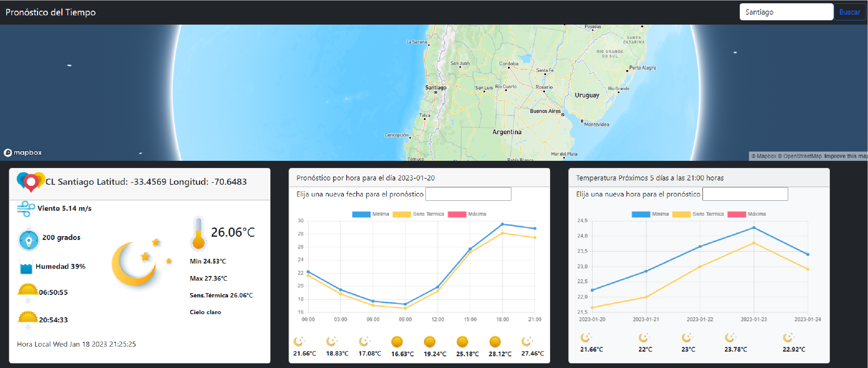Open the OpenStreetMap attribution link
This screenshot has width=868, height=368.
800,156
